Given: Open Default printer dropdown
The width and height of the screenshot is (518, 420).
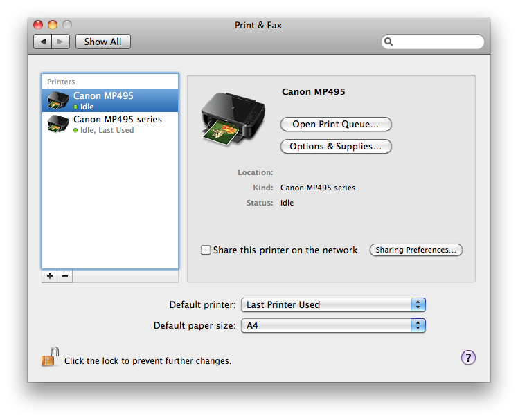Looking at the screenshot, I should 333,304.
